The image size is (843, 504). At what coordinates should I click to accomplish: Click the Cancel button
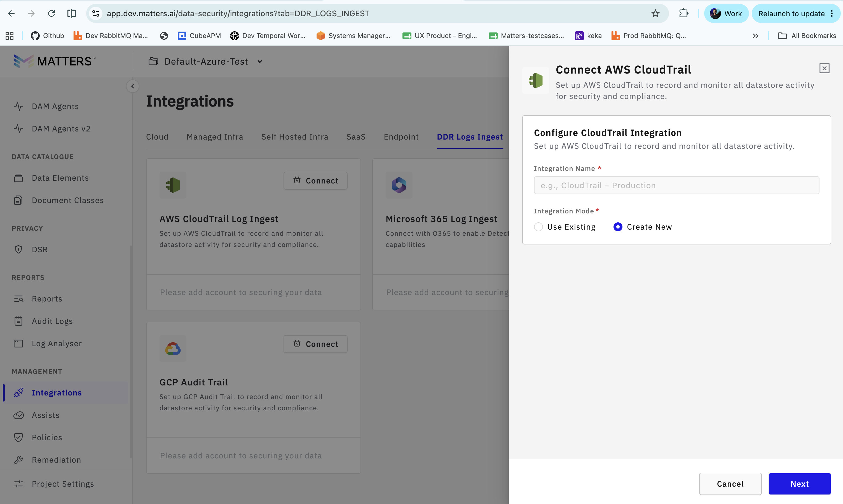coord(730,484)
